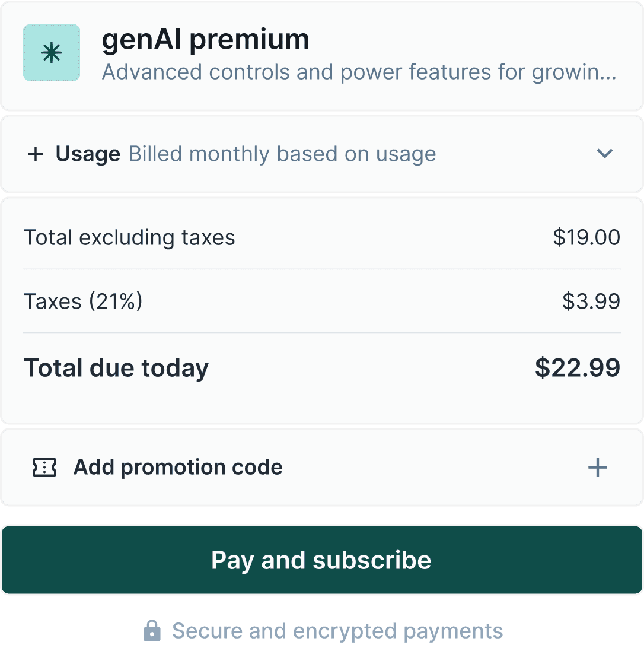The height and width of the screenshot is (648, 644).
Task: Click the truncated plan description text
Action: [359, 72]
